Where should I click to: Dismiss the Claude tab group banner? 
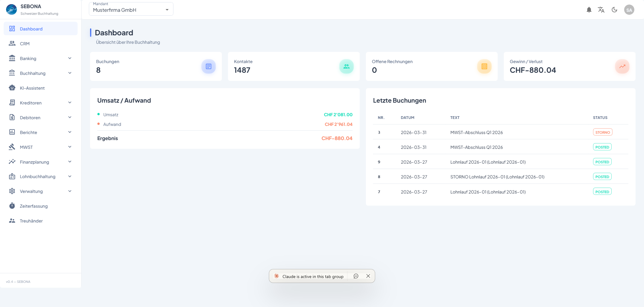point(368,276)
